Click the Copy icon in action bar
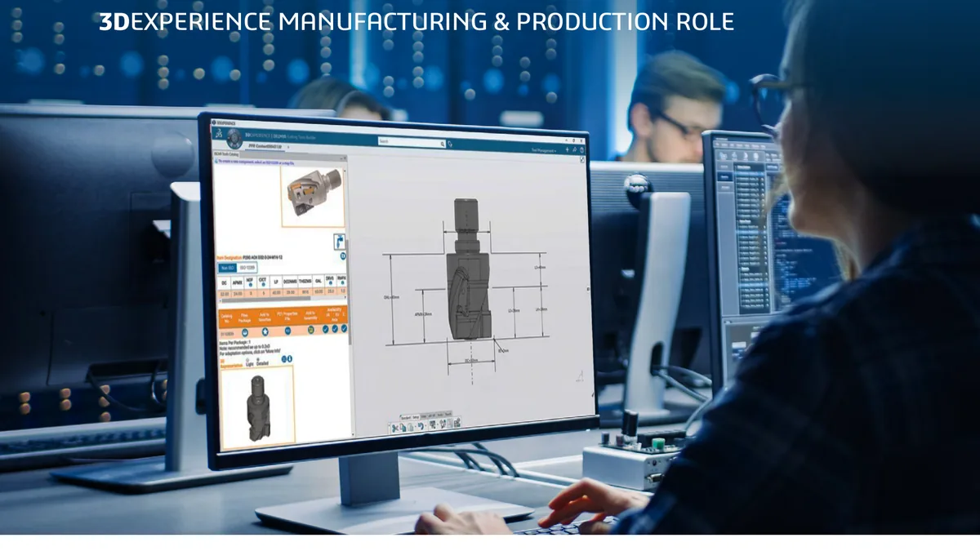Viewport: 980px width, 551px height. click(x=403, y=427)
